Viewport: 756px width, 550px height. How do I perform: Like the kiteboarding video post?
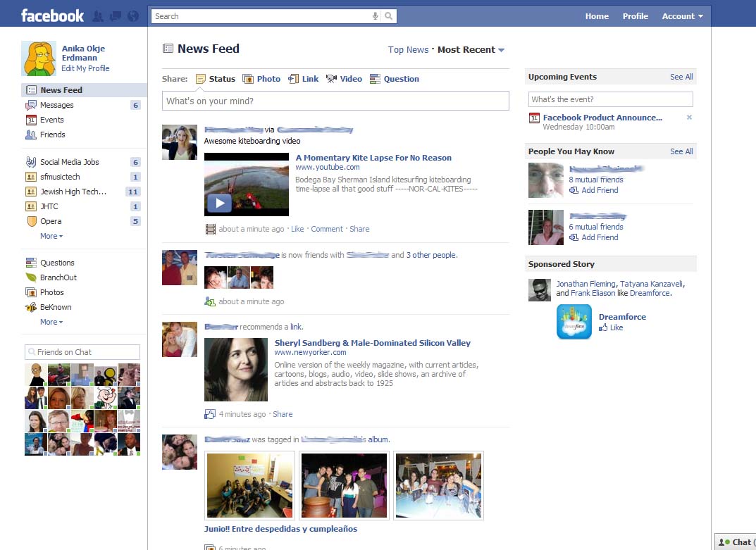297,229
